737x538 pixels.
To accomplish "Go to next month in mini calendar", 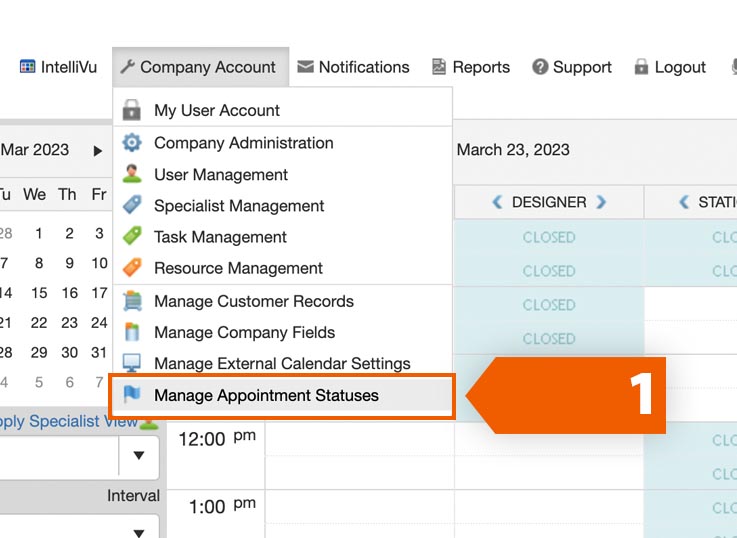I will 98,150.
